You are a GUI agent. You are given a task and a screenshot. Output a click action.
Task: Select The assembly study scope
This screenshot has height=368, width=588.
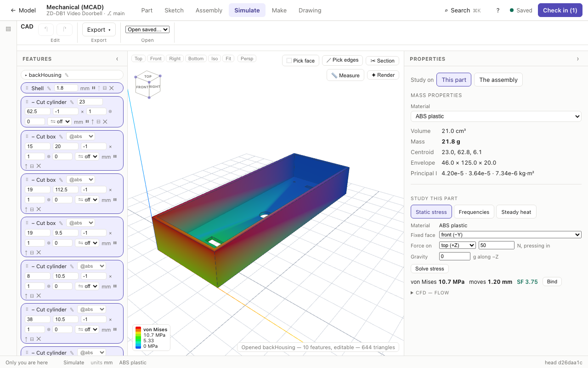click(498, 80)
